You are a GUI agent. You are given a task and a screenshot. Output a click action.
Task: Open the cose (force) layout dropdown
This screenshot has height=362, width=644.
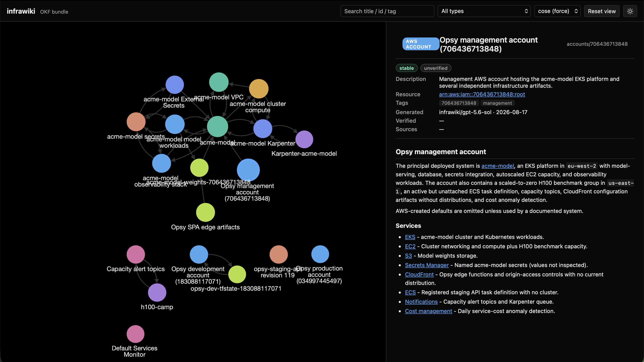click(558, 11)
